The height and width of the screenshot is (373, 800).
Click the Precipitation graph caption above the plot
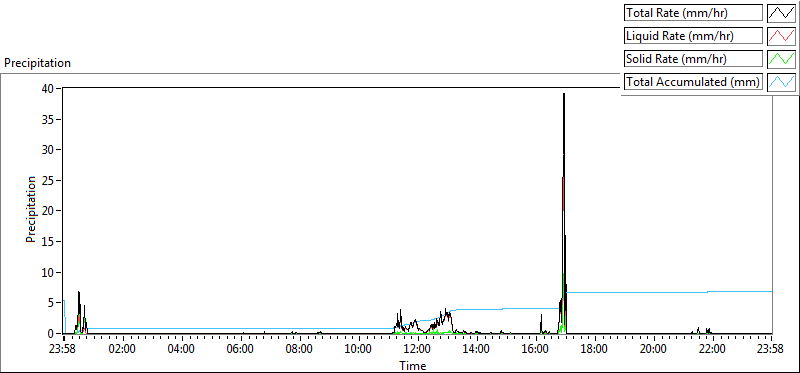(x=37, y=63)
